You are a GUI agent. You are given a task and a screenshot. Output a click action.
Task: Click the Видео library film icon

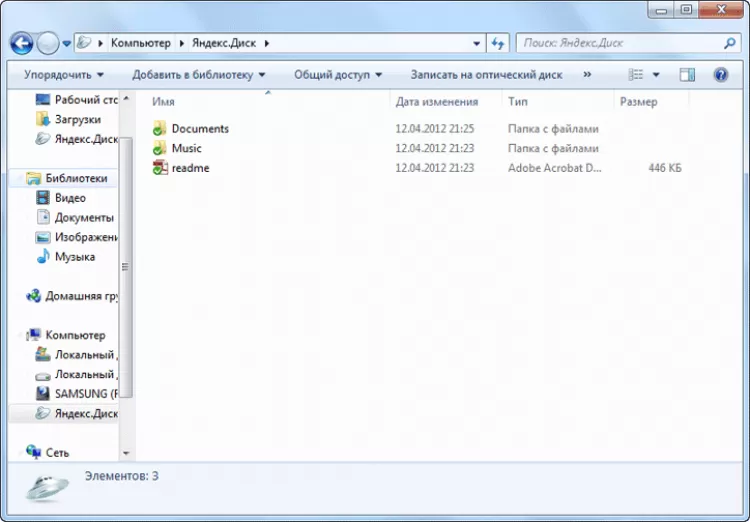tap(43, 198)
